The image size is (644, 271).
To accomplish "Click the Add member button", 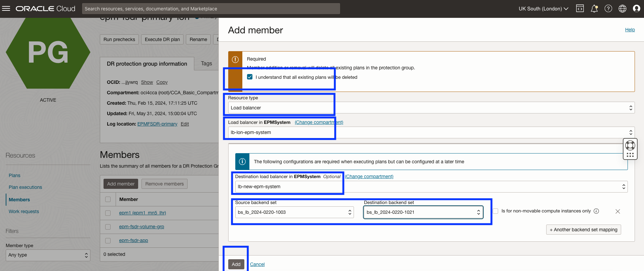I will pos(121,184).
